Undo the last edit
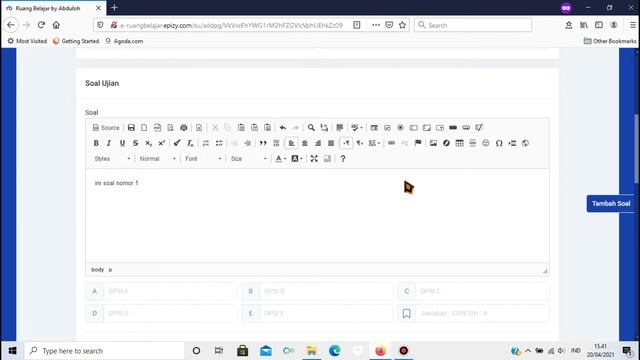Screen dimensions: 640x360 pyautogui.click(x=282, y=128)
